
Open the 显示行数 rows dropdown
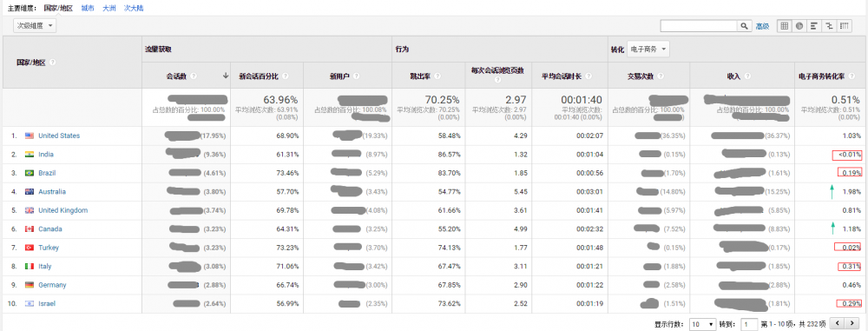pyautogui.click(x=703, y=324)
